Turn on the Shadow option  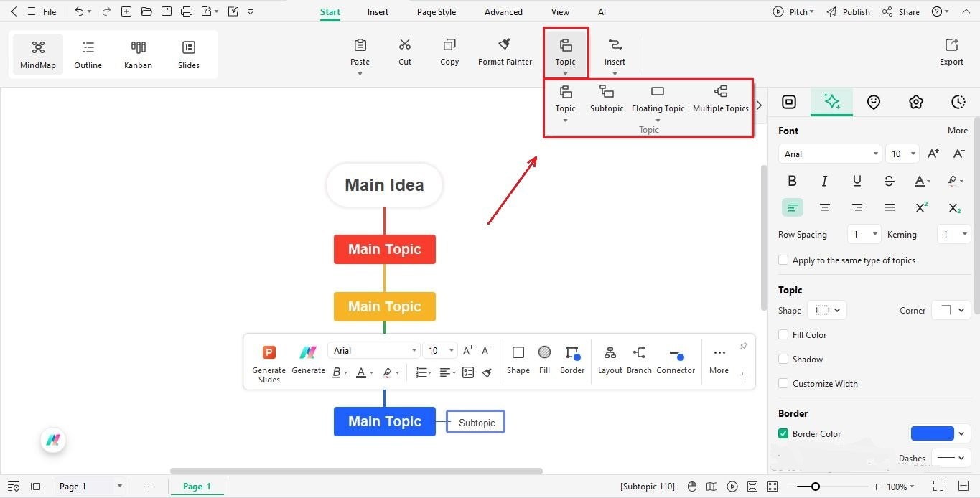pyautogui.click(x=783, y=359)
